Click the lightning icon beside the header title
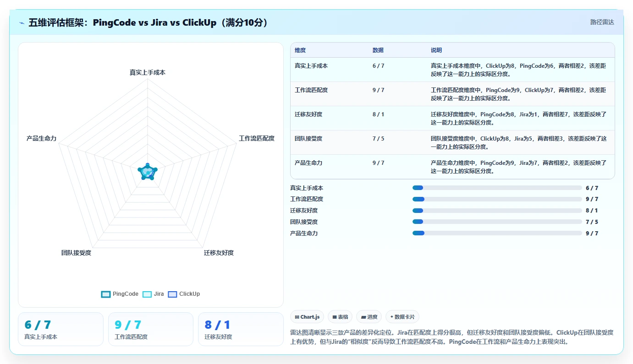This screenshot has width=633, height=364. point(22,22)
